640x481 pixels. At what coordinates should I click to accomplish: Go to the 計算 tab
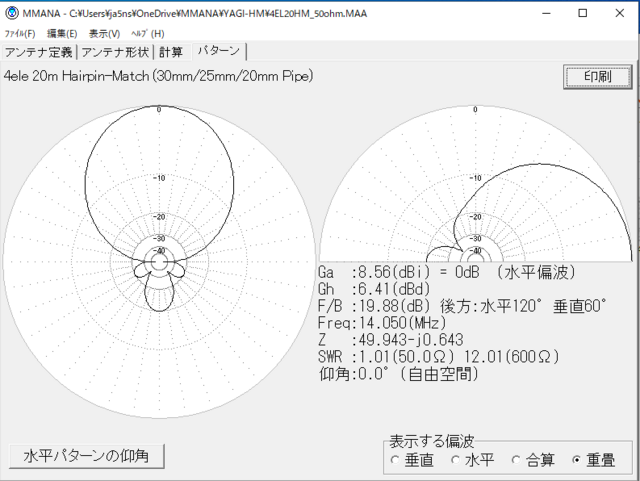171,52
